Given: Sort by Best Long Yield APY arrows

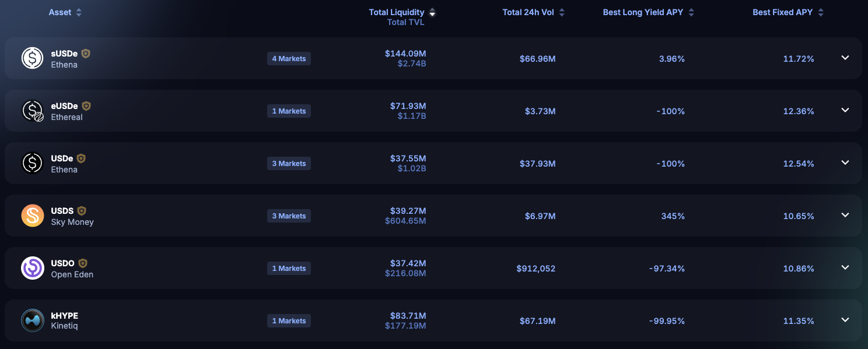Looking at the screenshot, I should [691, 13].
